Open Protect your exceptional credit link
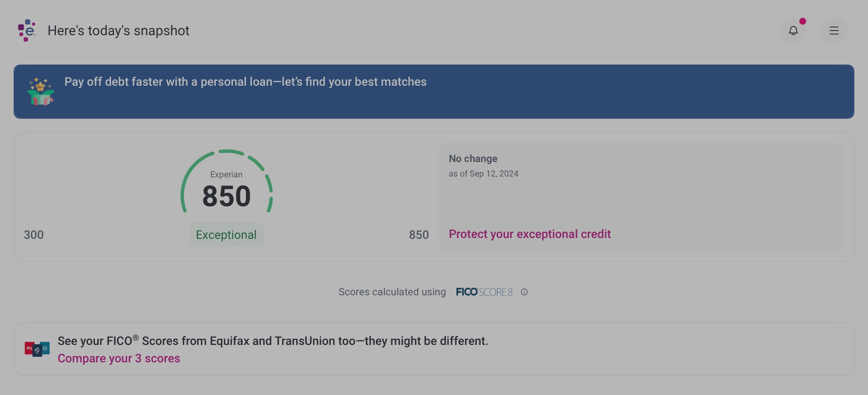 point(530,234)
